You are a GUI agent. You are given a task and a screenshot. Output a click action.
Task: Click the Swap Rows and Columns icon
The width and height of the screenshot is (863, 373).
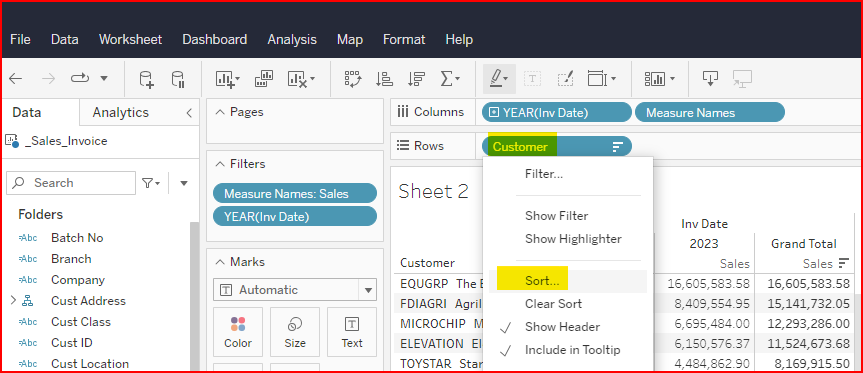pyautogui.click(x=352, y=79)
